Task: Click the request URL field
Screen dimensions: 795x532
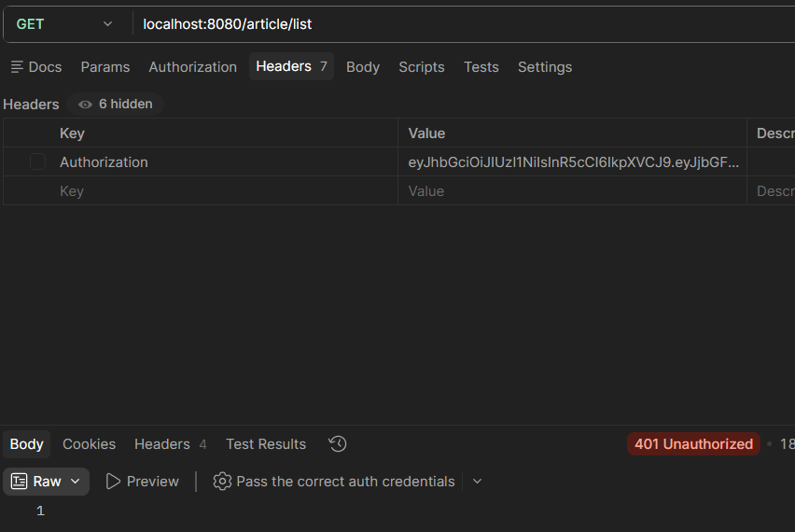Action: click(464, 24)
